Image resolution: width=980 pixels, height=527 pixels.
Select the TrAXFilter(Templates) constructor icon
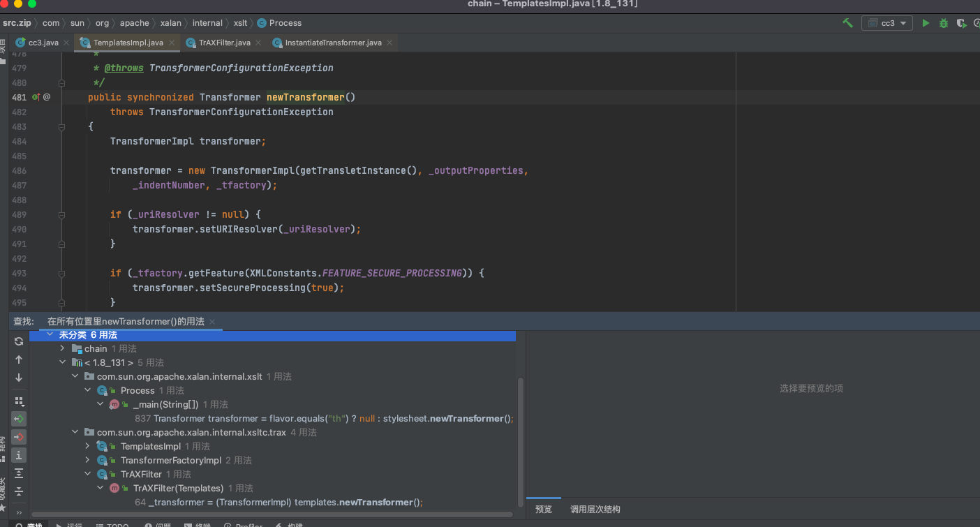114,488
